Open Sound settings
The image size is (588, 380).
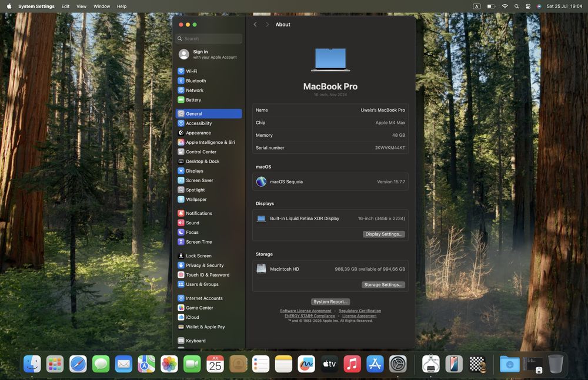coord(209,223)
